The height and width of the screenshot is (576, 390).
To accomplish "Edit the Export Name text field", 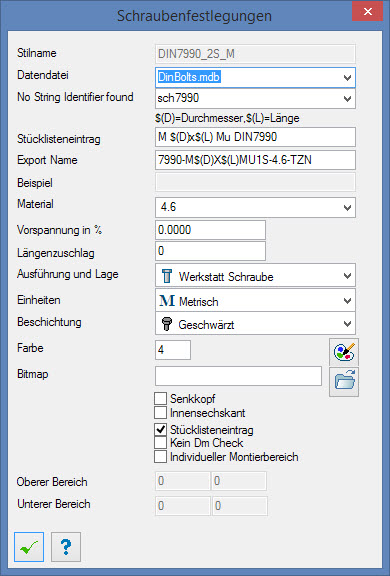I will point(255,160).
